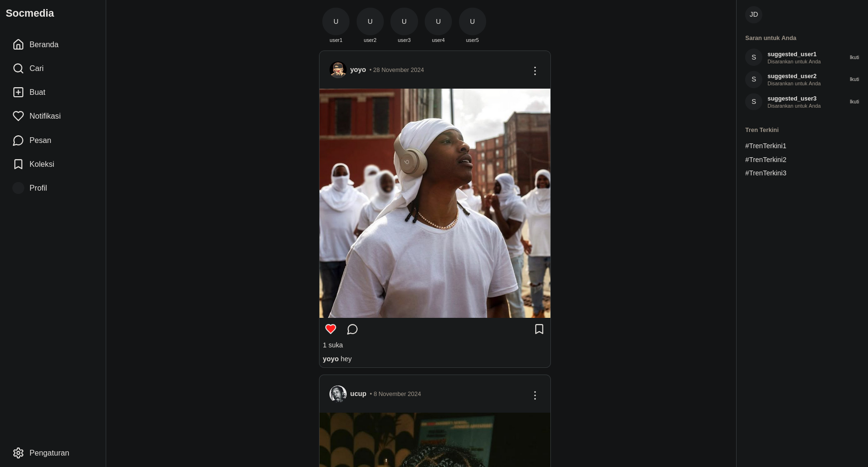The width and height of the screenshot is (868, 467).
Task: Open Notifikasi via the heart icon
Action: 18,116
